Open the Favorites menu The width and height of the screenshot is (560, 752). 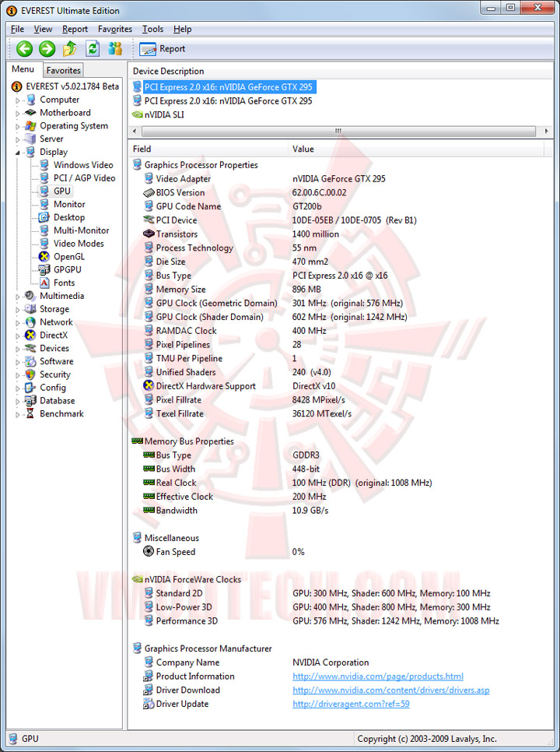pyautogui.click(x=115, y=30)
